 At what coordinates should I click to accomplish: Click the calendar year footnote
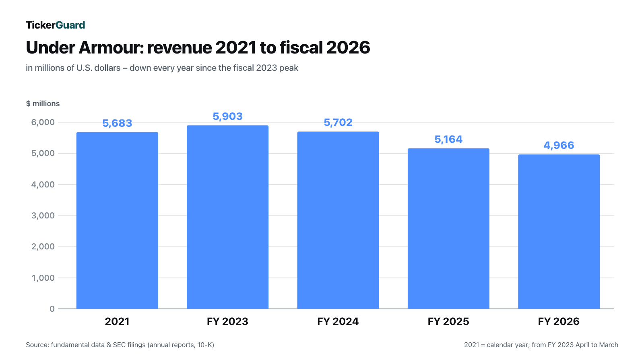(541, 345)
